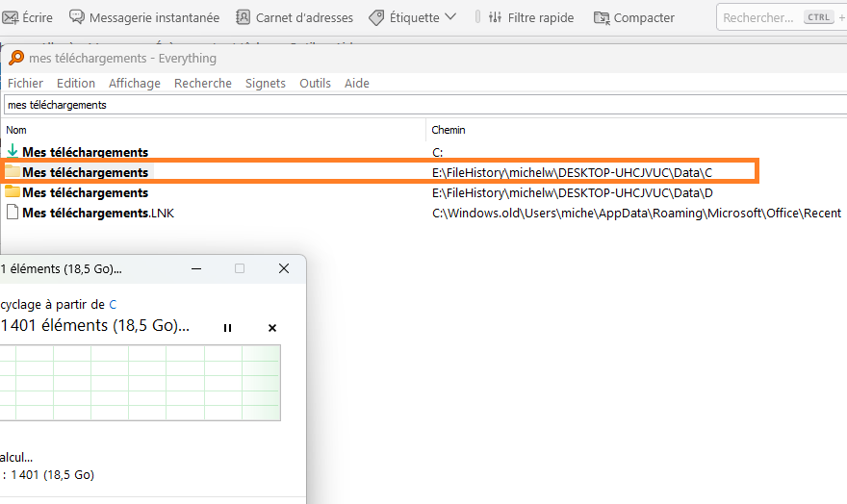Open the Outils menu
The height and width of the screenshot is (504, 847).
(x=315, y=83)
